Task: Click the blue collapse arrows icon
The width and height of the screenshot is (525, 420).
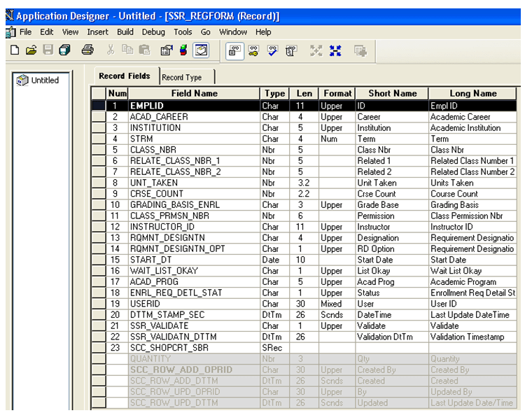Action: [x=335, y=51]
